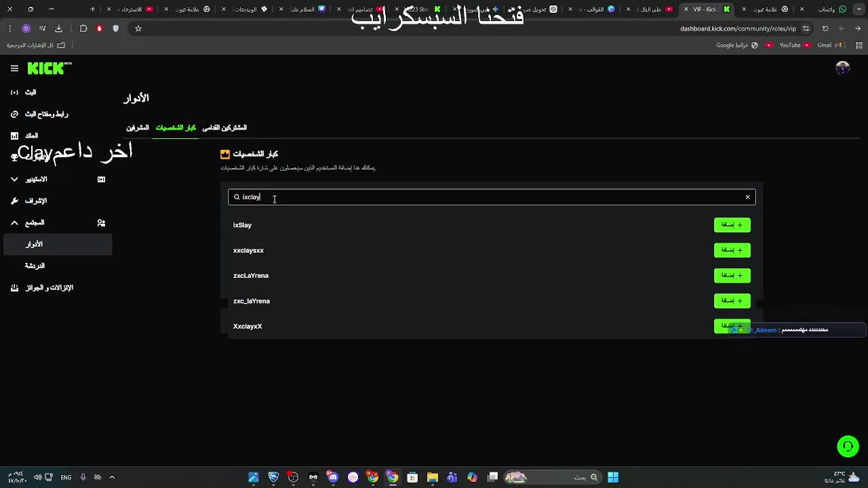
Task: Click the community people icon in sidebar
Action: [101, 223]
